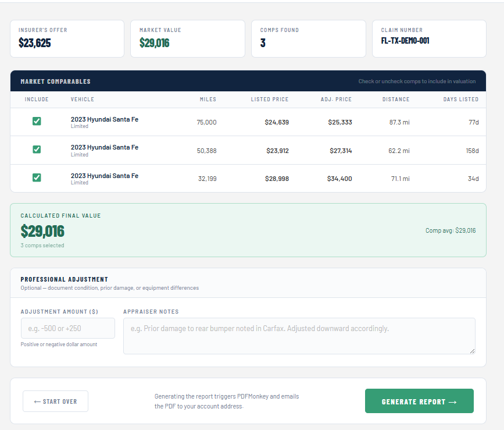Click adjusted price $25,333
Screen dimensions: 504x430
click(x=340, y=122)
